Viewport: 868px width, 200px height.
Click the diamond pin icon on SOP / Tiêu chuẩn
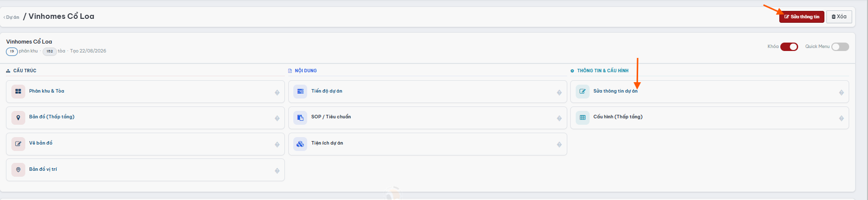point(559,118)
